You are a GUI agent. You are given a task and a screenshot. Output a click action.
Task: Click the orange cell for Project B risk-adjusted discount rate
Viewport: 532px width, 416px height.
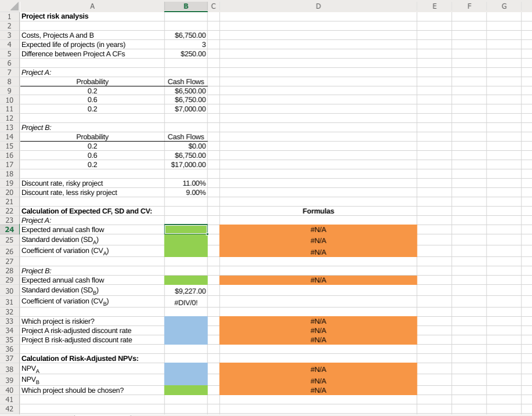318,339
